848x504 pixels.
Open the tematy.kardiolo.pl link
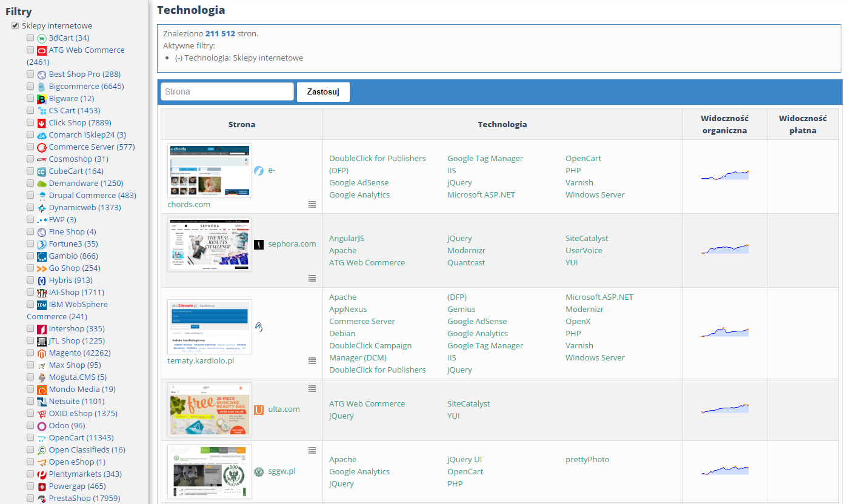[x=201, y=360]
